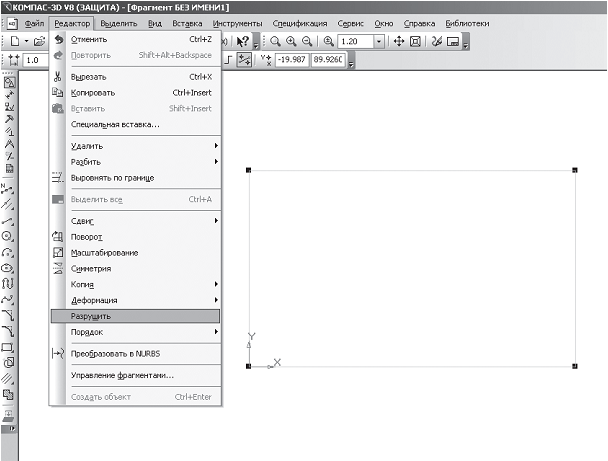Click the redraw view icon
This screenshot has height=461, width=608.
(437, 41)
